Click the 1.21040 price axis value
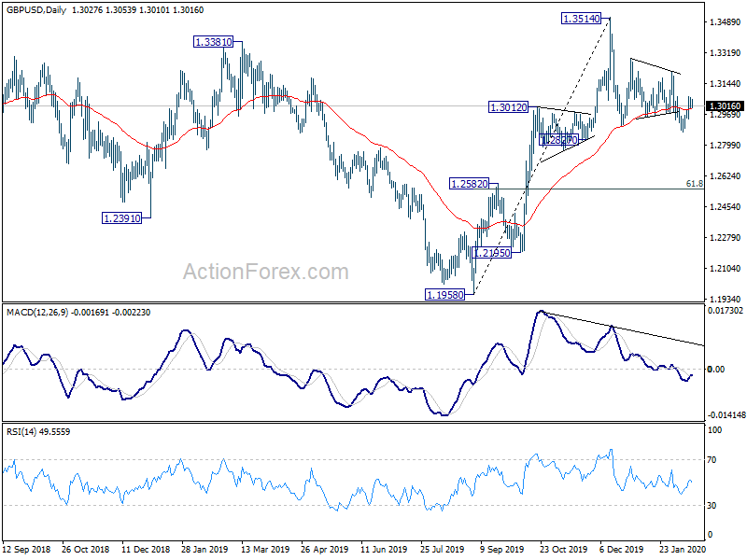 click(726, 269)
